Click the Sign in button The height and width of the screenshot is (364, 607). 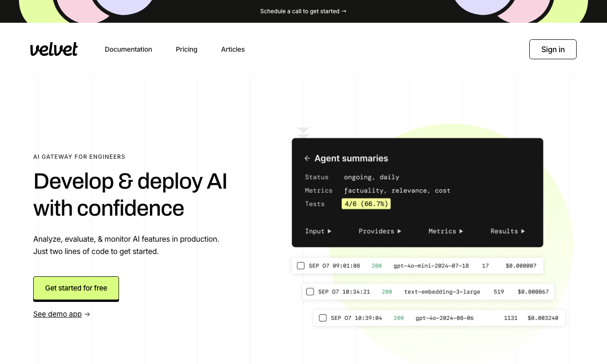point(553,49)
